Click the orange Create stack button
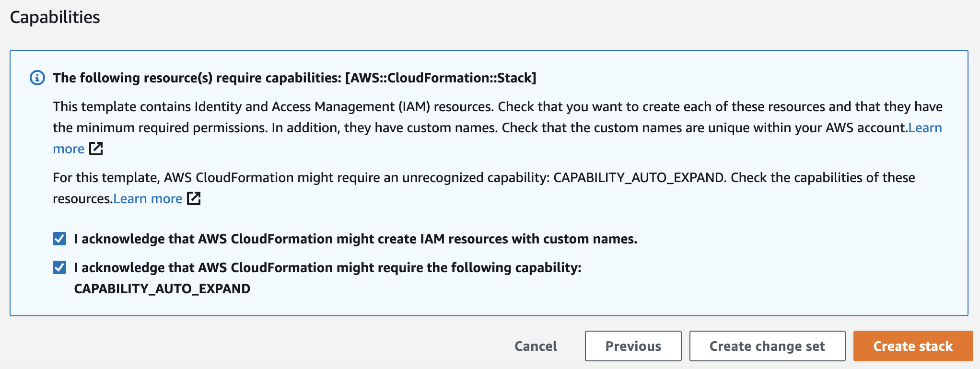 pyautogui.click(x=913, y=346)
